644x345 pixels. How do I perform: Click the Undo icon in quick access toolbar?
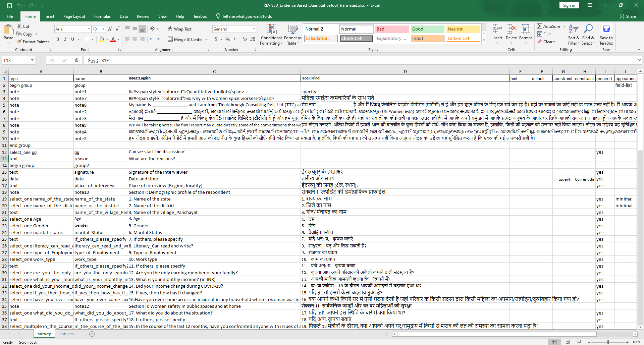coord(19,5)
